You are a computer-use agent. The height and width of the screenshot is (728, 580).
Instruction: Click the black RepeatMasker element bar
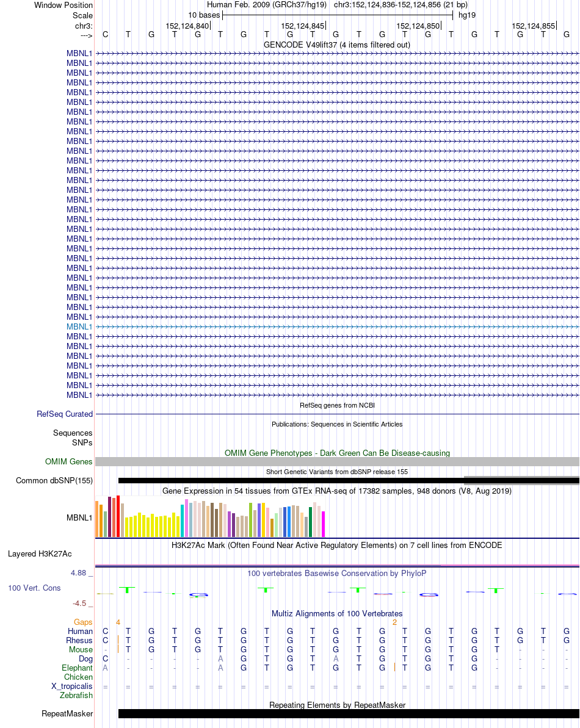pyautogui.click(x=349, y=713)
